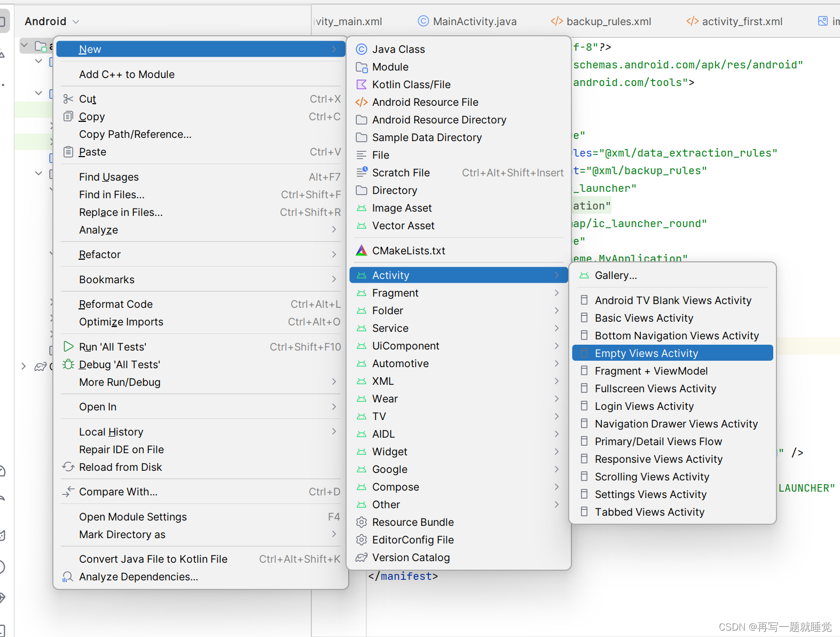Choose Navigation Drawer Views Activity
The height and width of the screenshot is (637, 840).
click(672, 424)
